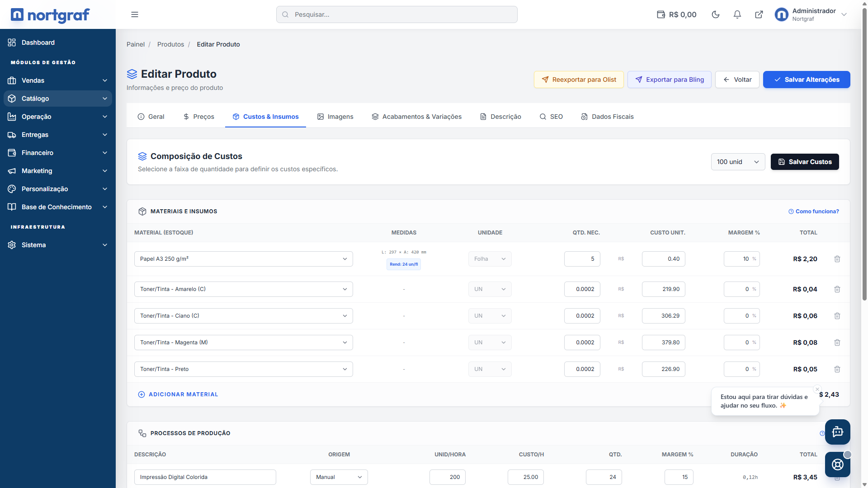
Task: Go to Painel breadcrumb
Action: tap(136, 44)
